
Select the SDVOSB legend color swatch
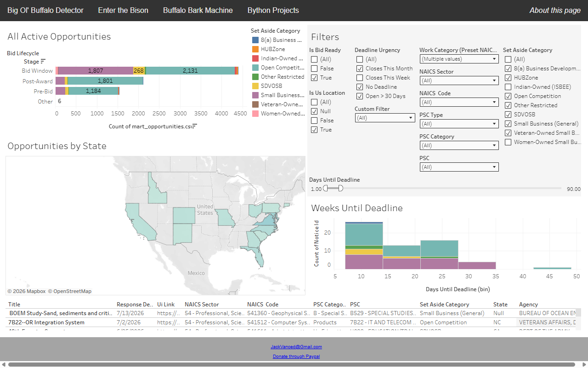pos(255,86)
